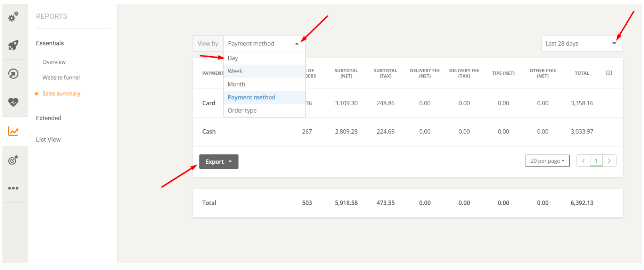Click the target marketing sidebar icon
The height and width of the screenshot is (270, 644).
click(14, 160)
